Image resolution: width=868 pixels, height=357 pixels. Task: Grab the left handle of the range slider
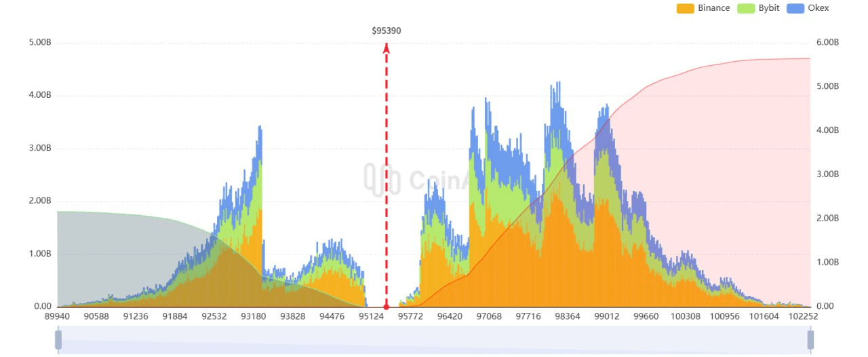pos(58,339)
